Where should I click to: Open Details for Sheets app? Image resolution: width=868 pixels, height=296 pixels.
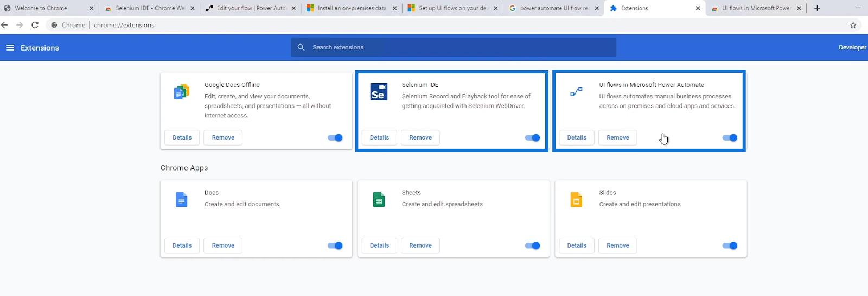click(x=379, y=245)
